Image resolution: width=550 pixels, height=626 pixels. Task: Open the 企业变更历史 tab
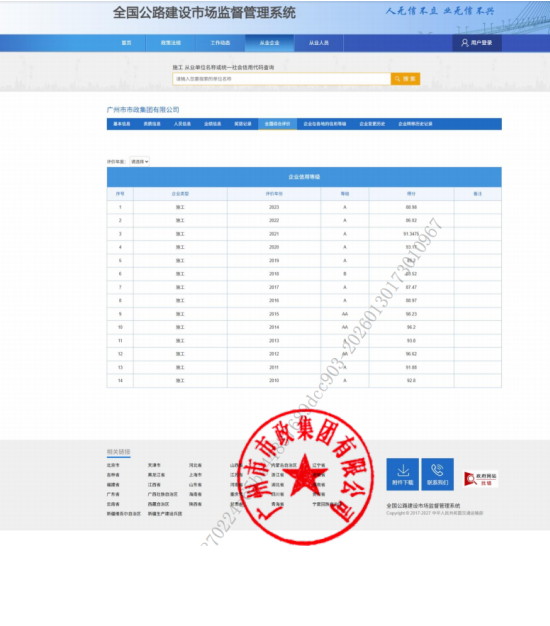point(372,124)
